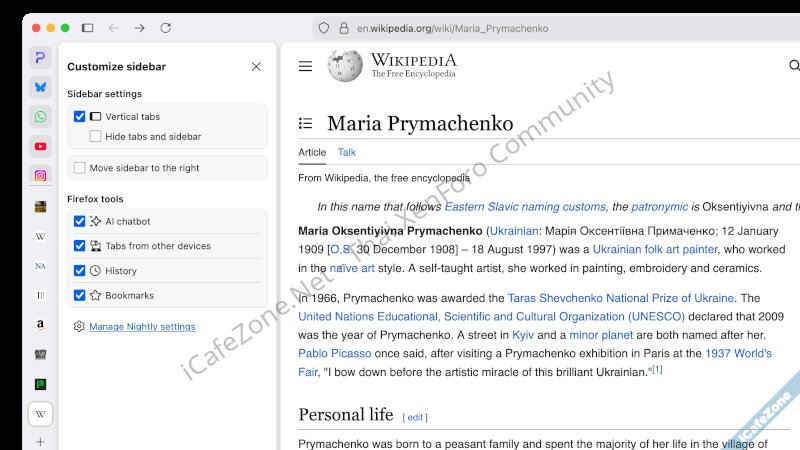Switch to the Talk tab
Viewport: 800px width, 450px height.
coord(346,152)
